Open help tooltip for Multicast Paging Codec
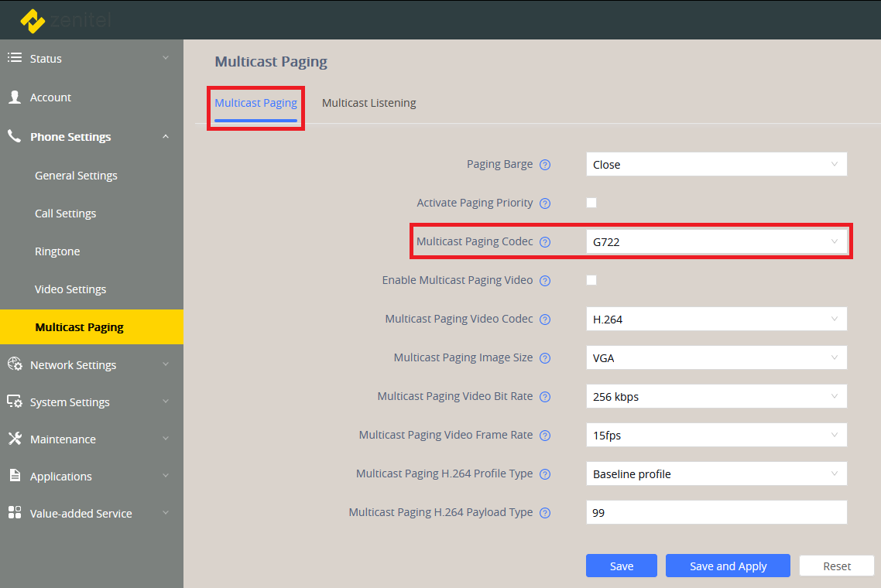This screenshot has height=588, width=881. point(545,242)
